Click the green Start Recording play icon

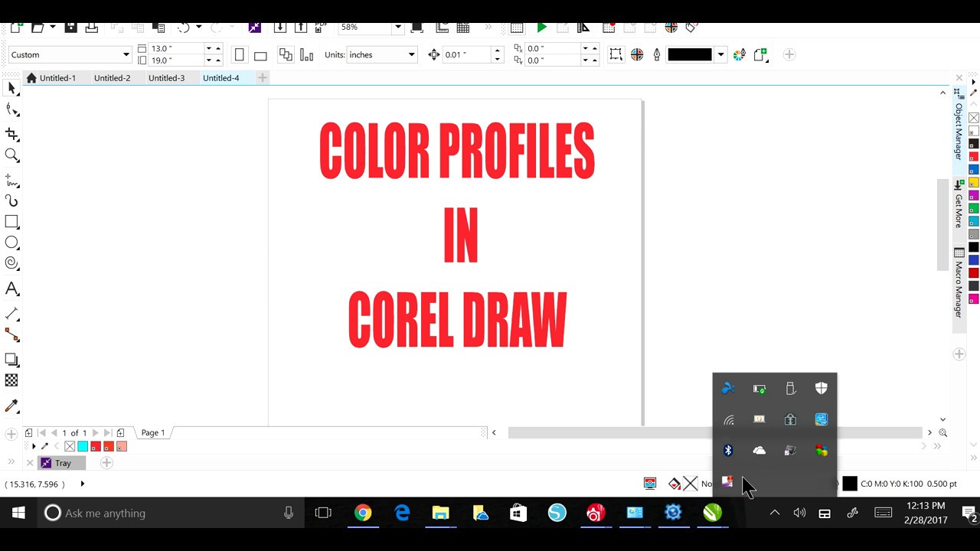[x=541, y=28]
